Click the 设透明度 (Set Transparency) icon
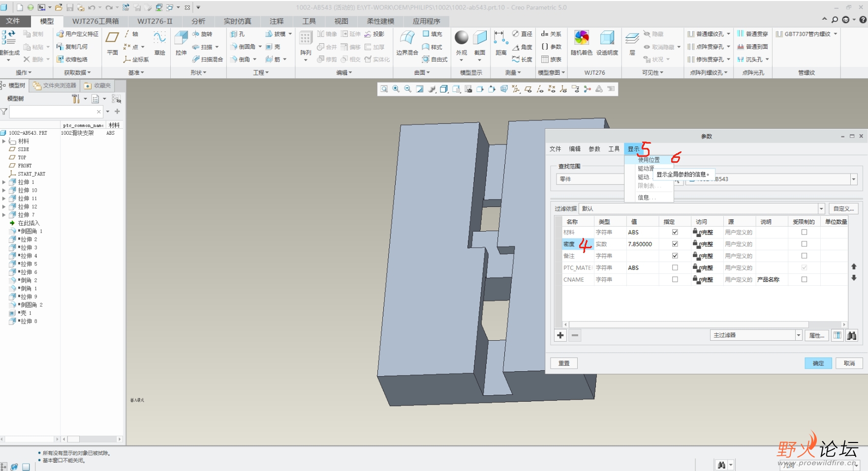 (x=607, y=37)
